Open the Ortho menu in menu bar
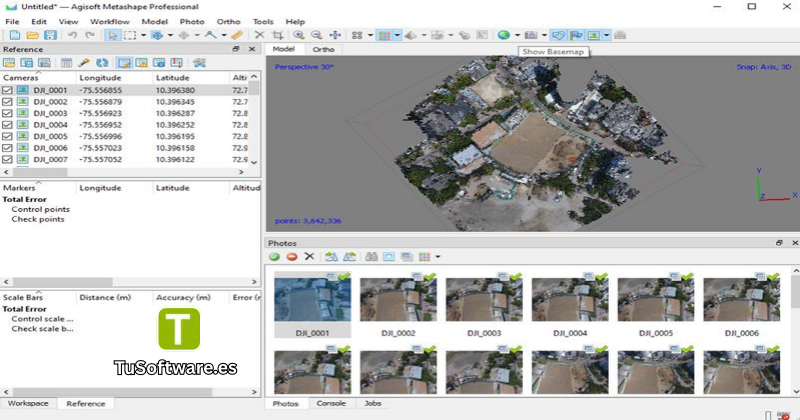The width and height of the screenshot is (800, 420). point(228,21)
